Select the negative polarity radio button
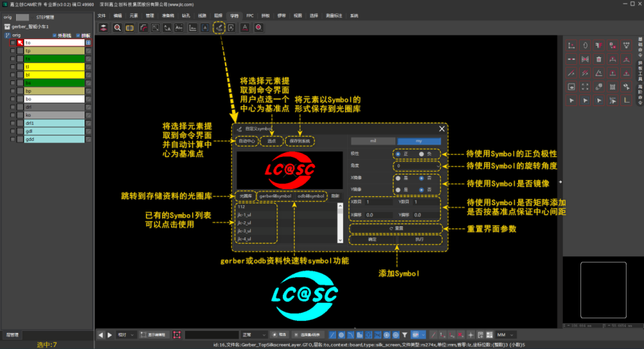This screenshot has height=349, width=644. click(421, 154)
